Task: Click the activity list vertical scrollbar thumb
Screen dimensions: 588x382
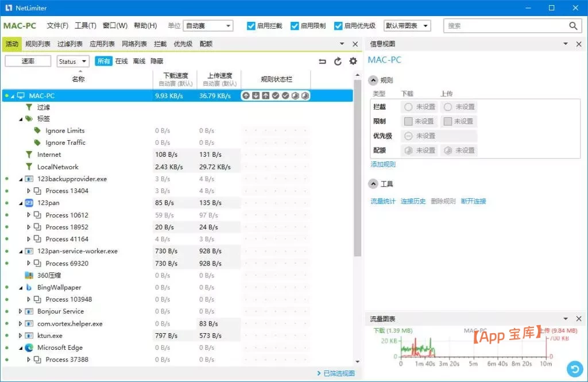Action: (357, 168)
